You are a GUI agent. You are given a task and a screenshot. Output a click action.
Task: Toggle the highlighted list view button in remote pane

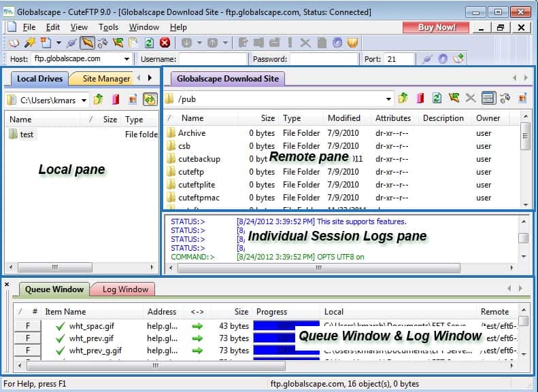coord(488,99)
